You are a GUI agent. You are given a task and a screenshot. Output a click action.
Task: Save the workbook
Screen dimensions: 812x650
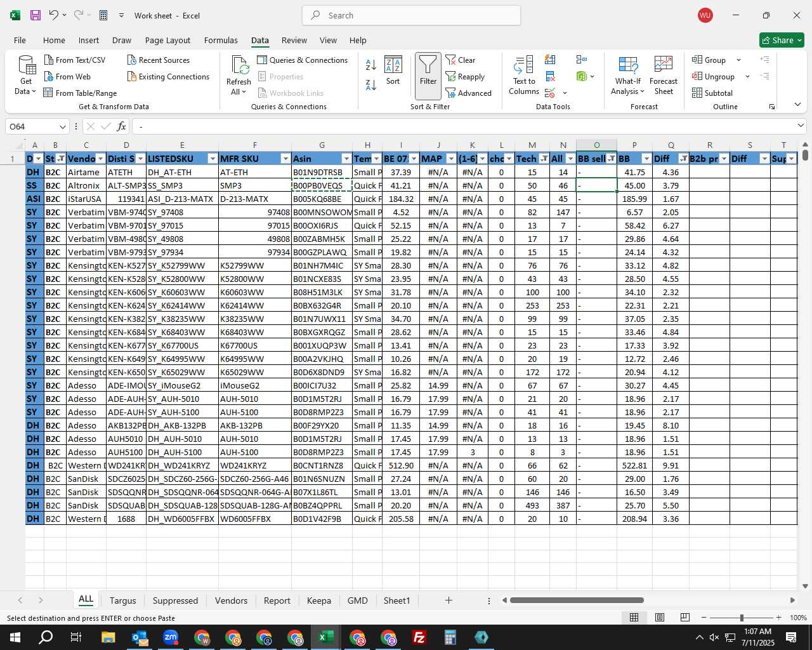(x=36, y=15)
